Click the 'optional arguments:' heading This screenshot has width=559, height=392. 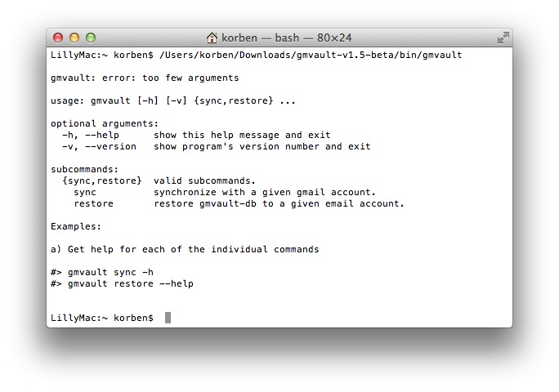(105, 123)
